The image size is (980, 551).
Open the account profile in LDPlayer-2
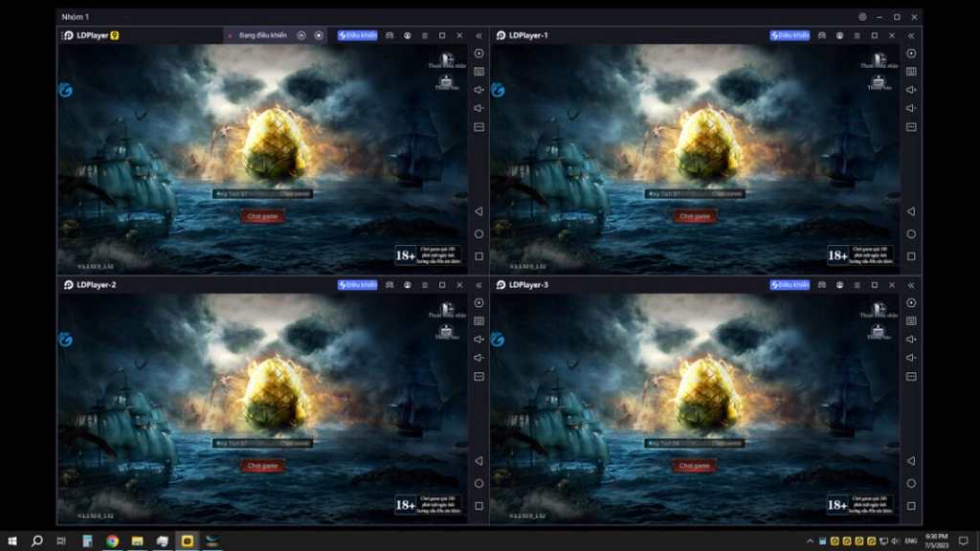[408, 285]
